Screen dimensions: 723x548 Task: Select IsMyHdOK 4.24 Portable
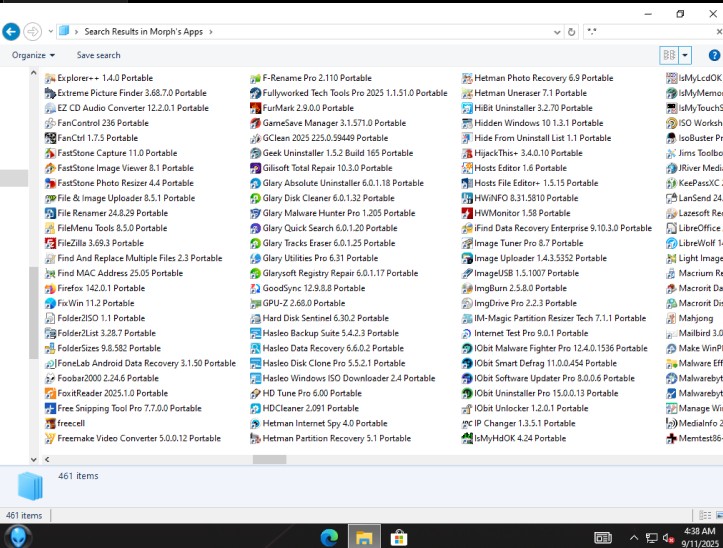514,438
